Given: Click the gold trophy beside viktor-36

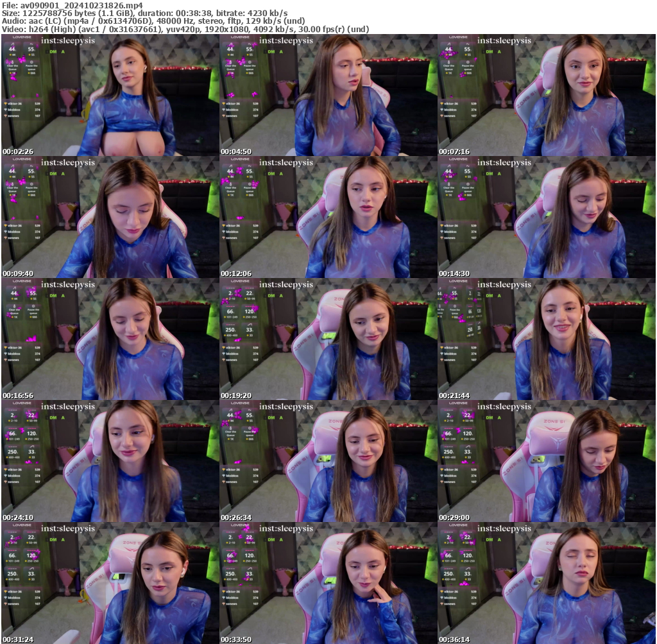Looking at the screenshot, I should 5,103.
